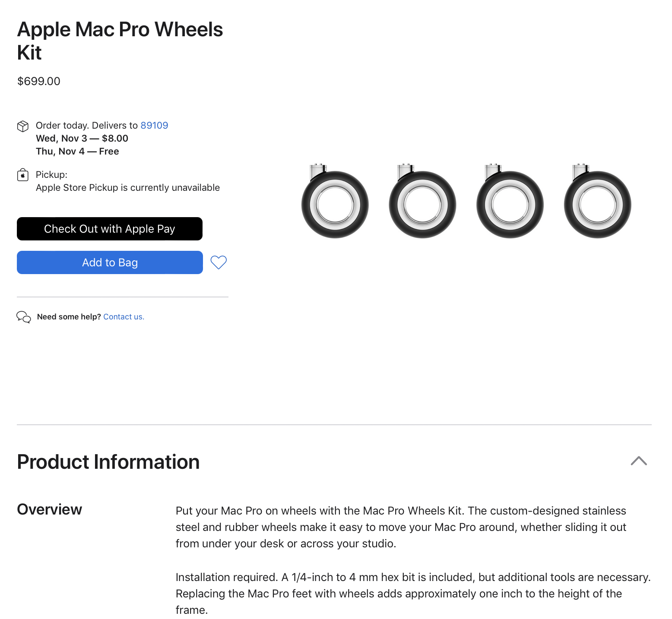Click the Wed, Nov 3 $8.00 delivery option

coord(82,139)
